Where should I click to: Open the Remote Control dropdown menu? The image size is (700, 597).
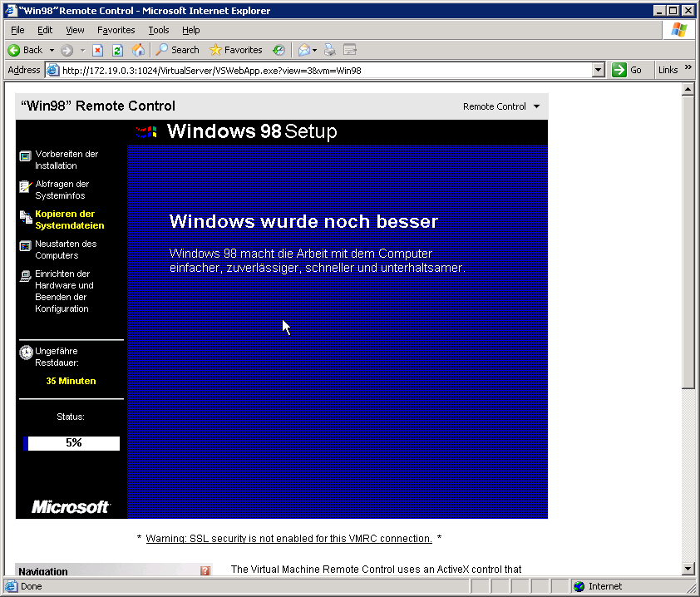pos(501,106)
